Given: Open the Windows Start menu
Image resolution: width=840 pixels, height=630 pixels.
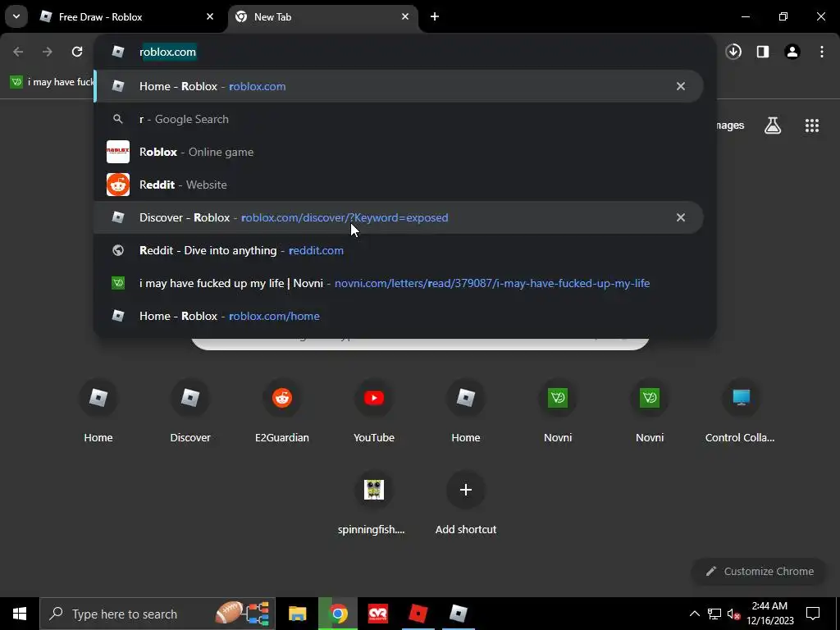Looking at the screenshot, I should coord(20,614).
